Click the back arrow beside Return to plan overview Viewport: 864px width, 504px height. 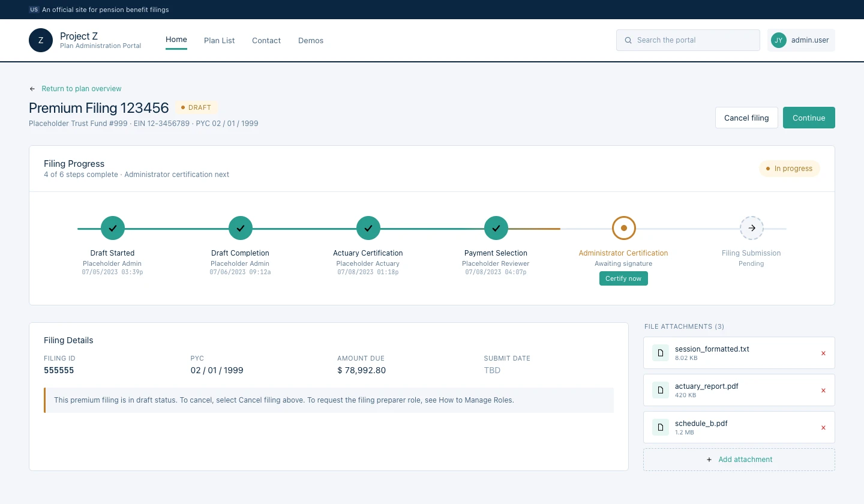click(x=32, y=89)
